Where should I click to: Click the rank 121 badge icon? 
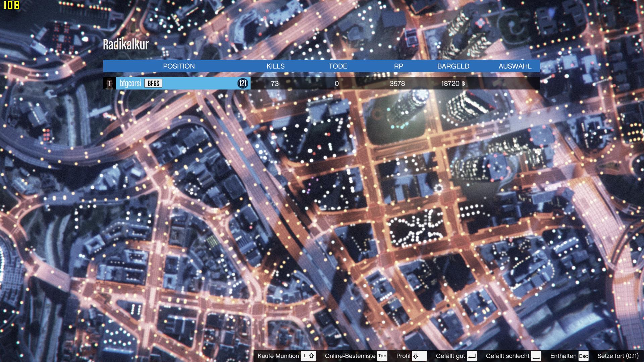tap(243, 83)
